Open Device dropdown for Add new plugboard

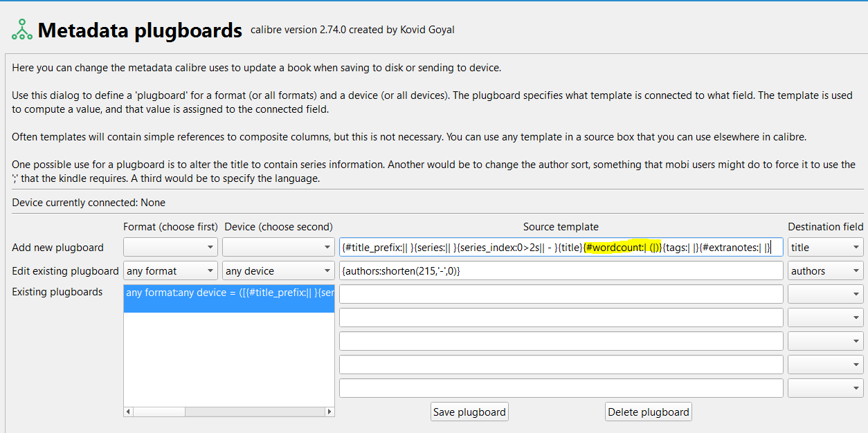(278, 247)
